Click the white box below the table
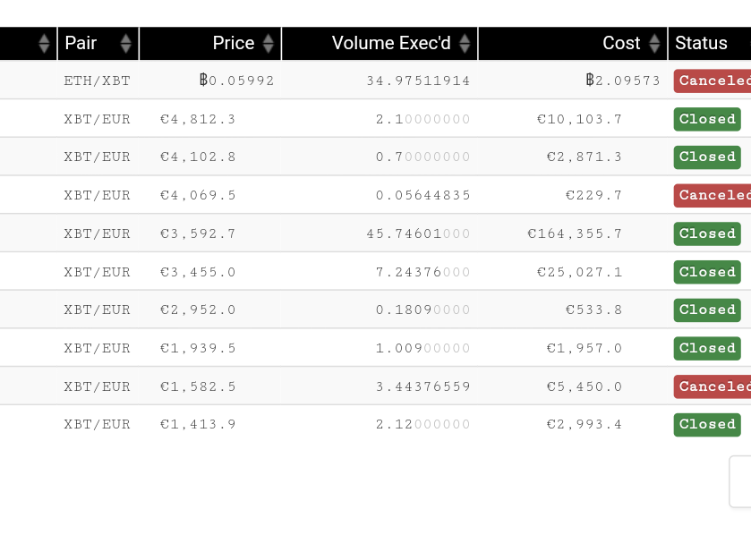Screen dimensions: 751x560 tap(740, 481)
